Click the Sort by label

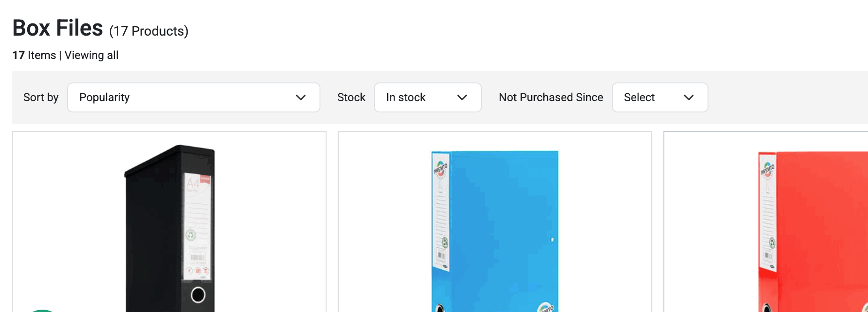pos(41,97)
